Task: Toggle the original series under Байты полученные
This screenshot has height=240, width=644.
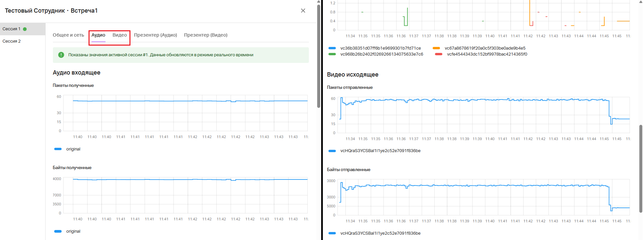Action: (58, 231)
